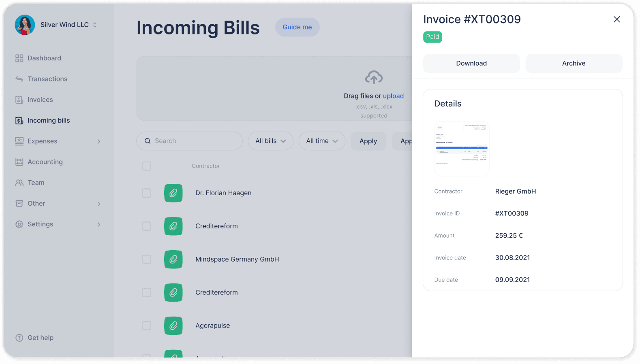Select Mindspace Germany GmbH contractor name
Screen dimensions: 640x364
point(237,260)
